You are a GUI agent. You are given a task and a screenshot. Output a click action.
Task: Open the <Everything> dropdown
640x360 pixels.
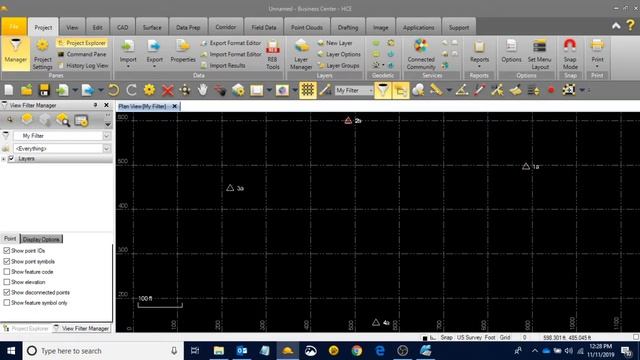point(107,149)
